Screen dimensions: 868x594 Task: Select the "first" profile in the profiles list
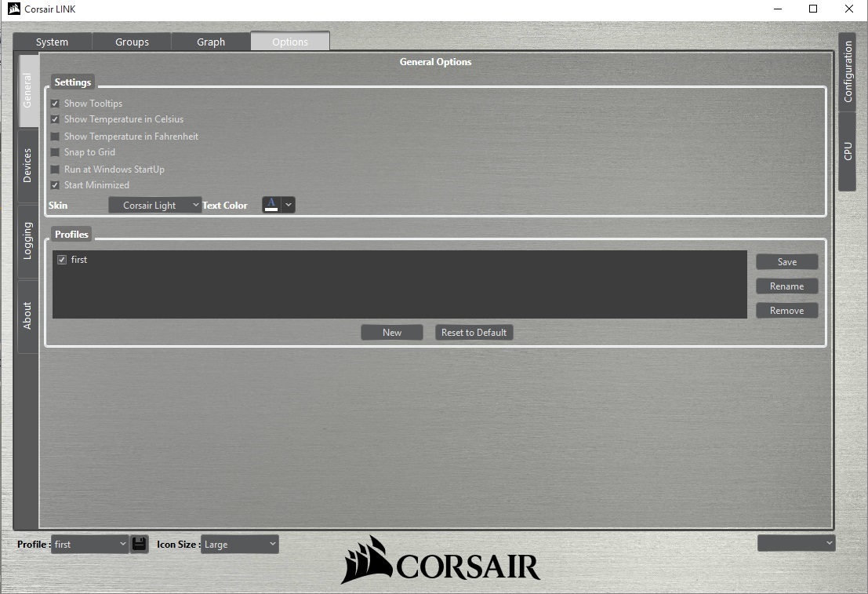coord(78,259)
